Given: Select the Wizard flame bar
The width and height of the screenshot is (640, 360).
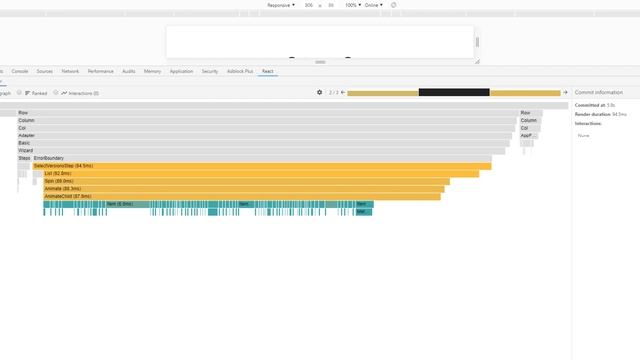Looking at the screenshot, I should click(x=261, y=151).
